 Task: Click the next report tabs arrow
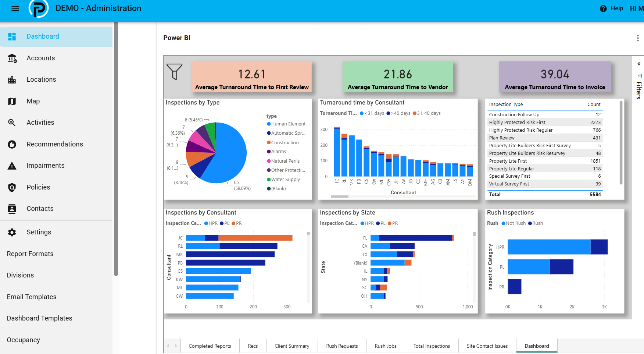click(x=176, y=346)
